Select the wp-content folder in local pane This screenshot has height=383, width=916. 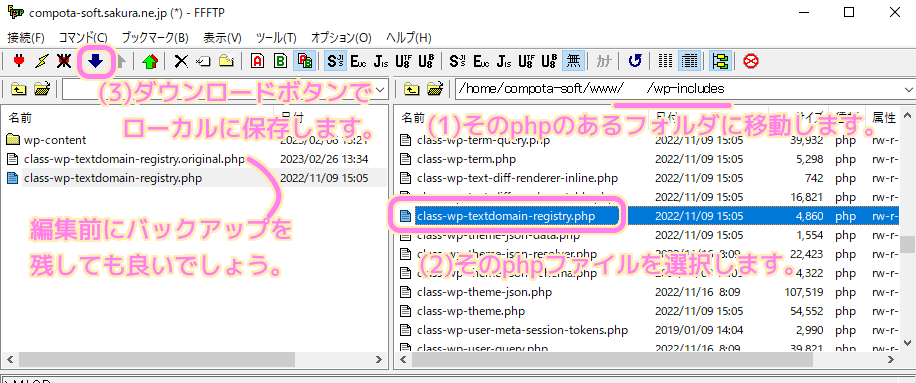coord(55,140)
